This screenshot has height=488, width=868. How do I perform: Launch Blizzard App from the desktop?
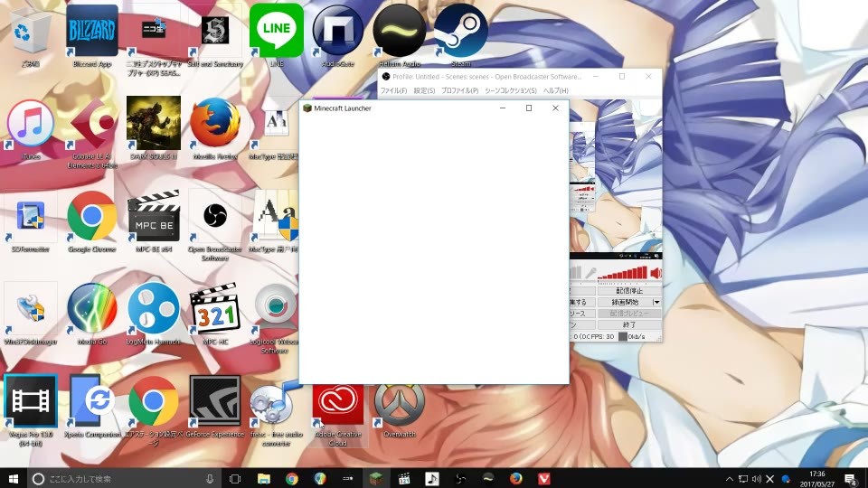coord(92,36)
